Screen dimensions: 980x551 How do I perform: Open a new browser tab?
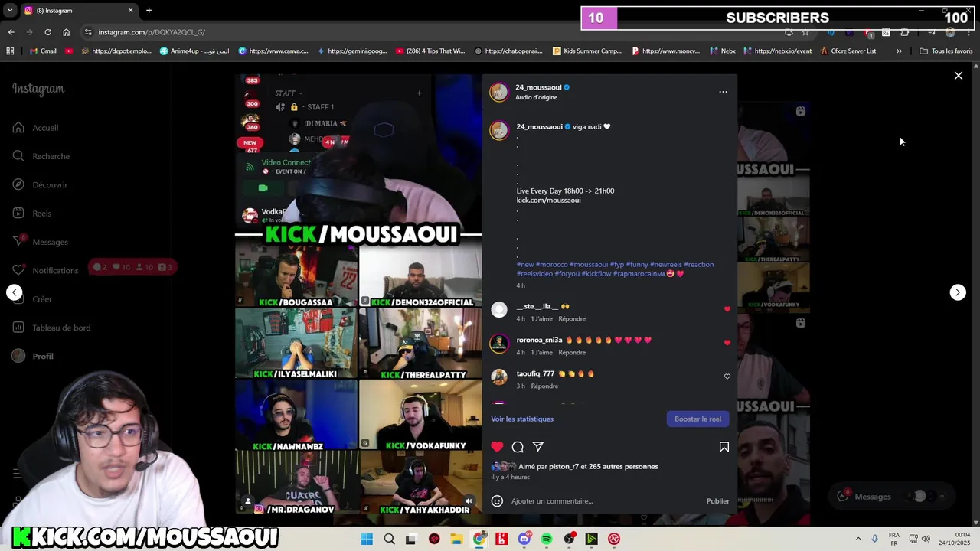149,11
